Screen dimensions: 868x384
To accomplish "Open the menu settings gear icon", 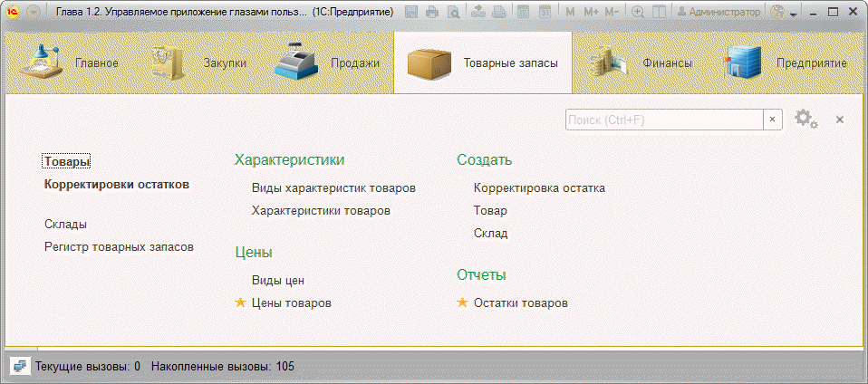I will tap(805, 120).
